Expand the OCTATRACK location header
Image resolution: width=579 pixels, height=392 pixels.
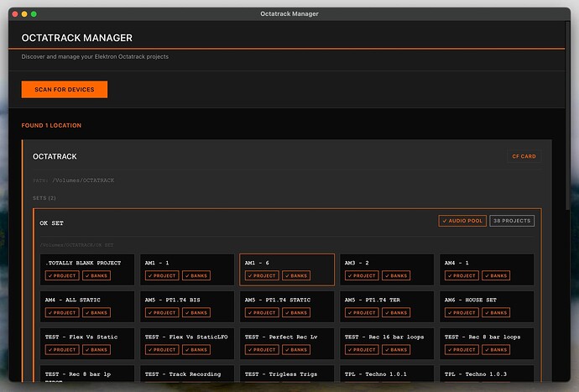click(55, 157)
